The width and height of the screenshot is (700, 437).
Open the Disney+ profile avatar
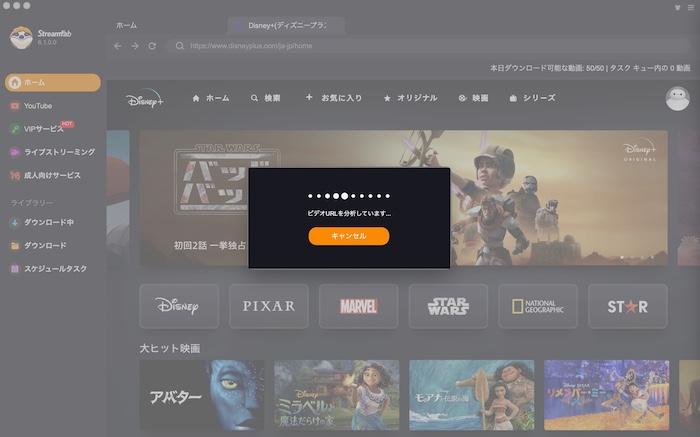click(677, 98)
